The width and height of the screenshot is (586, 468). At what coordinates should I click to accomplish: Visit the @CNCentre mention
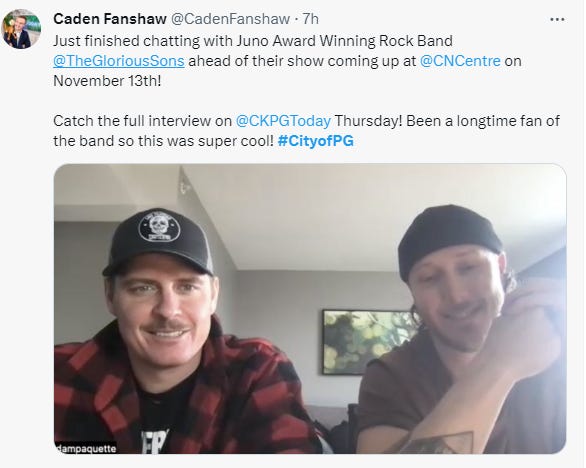pos(460,61)
